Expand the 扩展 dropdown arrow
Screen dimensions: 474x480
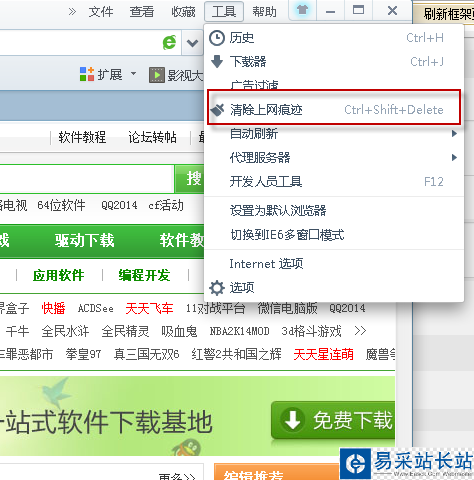click(133, 73)
